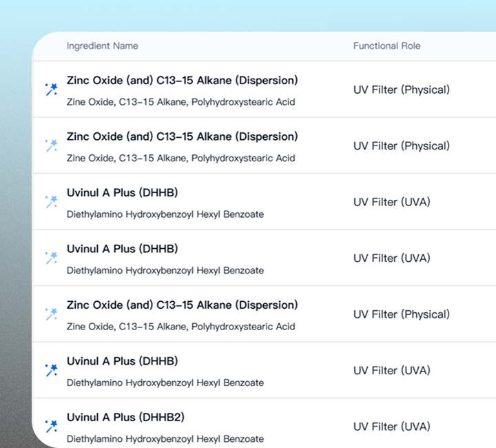Open the first Uvinul A Plus (DHHB) title
The width and height of the screenshot is (496, 448).
122,193
